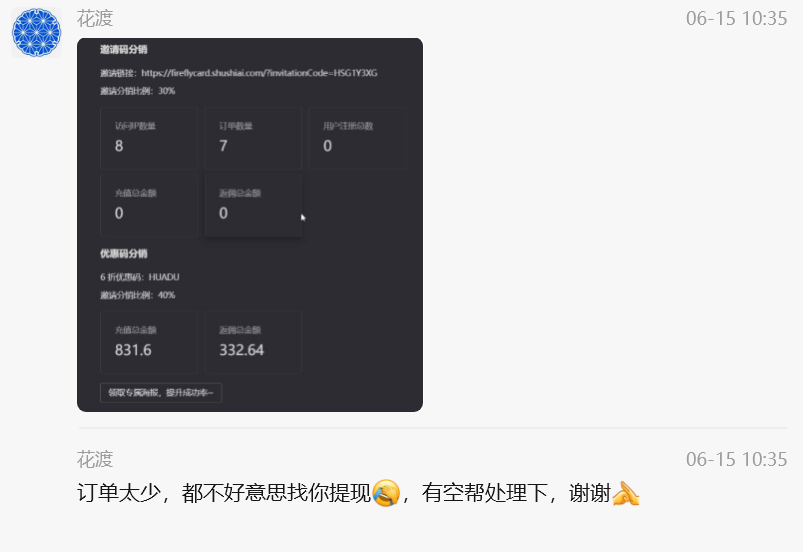803x552 pixels.
Task: Click 花渡's blue flower-pattern avatar
Action: (x=36, y=32)
